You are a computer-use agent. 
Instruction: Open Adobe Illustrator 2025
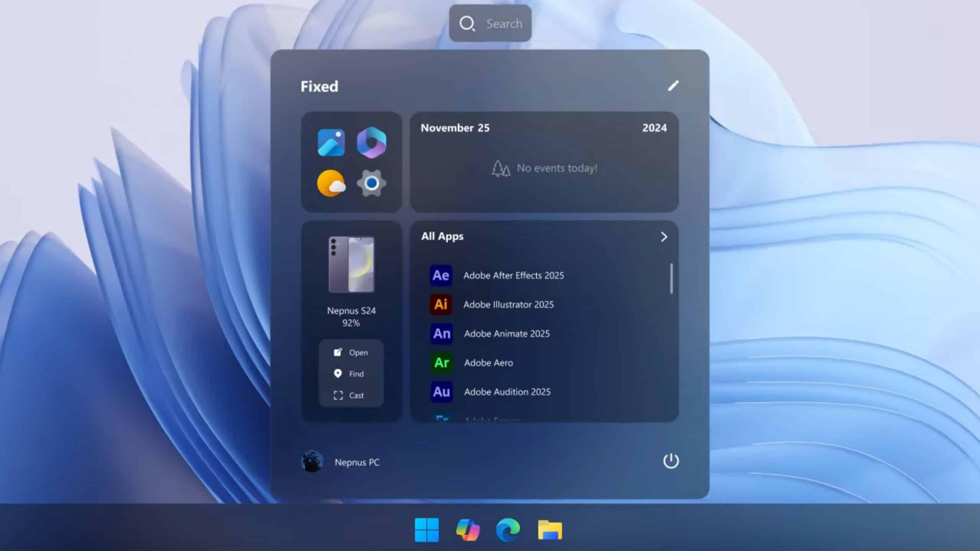coord(508,305)
